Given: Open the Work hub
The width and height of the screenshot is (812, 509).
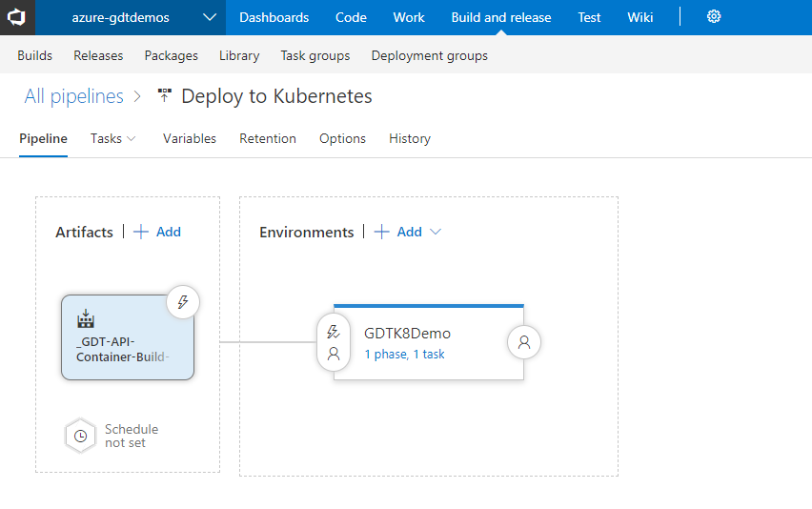Looking at the screenshot, I should coord(409,17).
